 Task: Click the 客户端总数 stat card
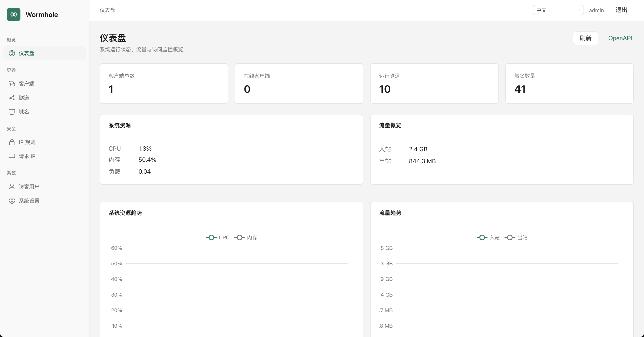click(x=164, y=83)
